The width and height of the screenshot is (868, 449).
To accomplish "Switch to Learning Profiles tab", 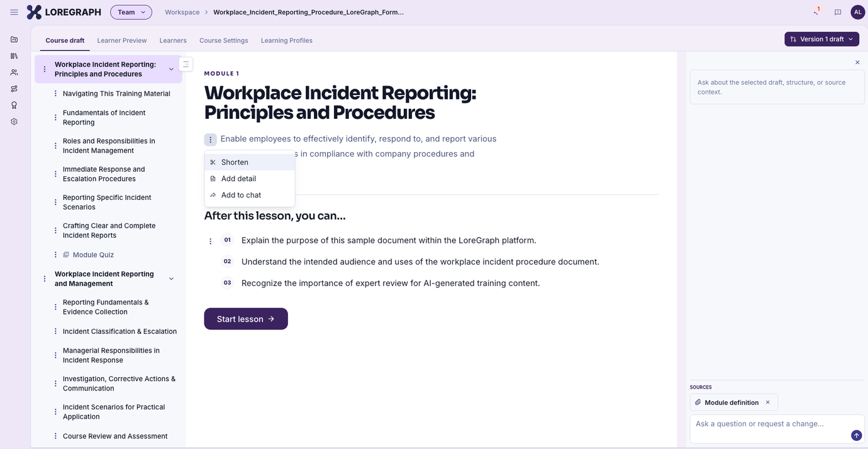I will tap(287, 40).
